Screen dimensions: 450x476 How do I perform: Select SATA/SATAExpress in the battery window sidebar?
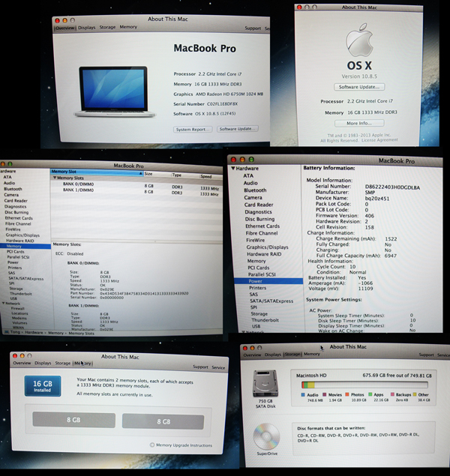coord(271,301)
